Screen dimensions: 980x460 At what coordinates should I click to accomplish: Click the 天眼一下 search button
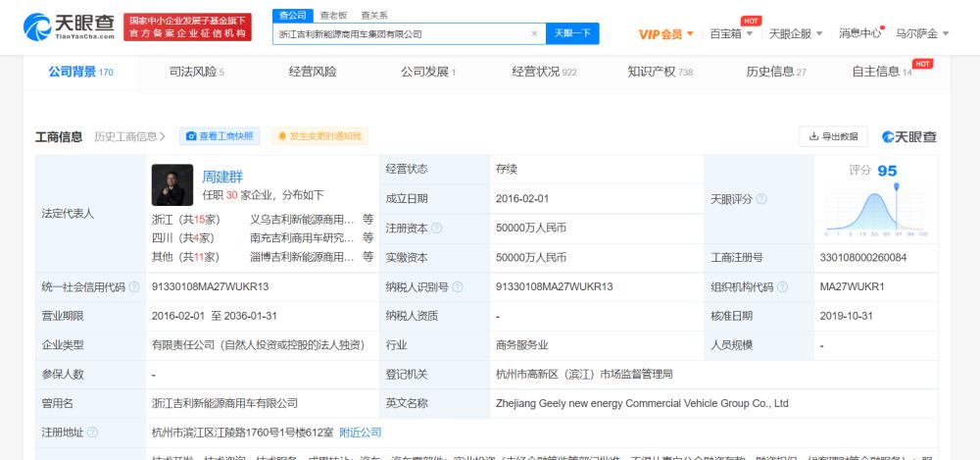pyautogui.click(x=572, y=33)
